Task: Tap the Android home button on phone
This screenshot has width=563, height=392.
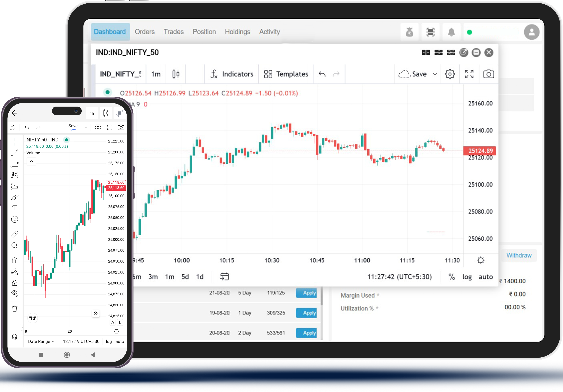Action: click(67, 355)
